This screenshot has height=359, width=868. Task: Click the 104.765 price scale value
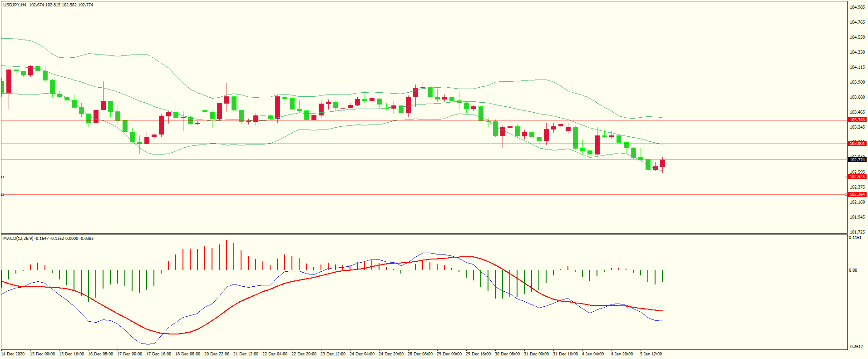pos(857,22)
